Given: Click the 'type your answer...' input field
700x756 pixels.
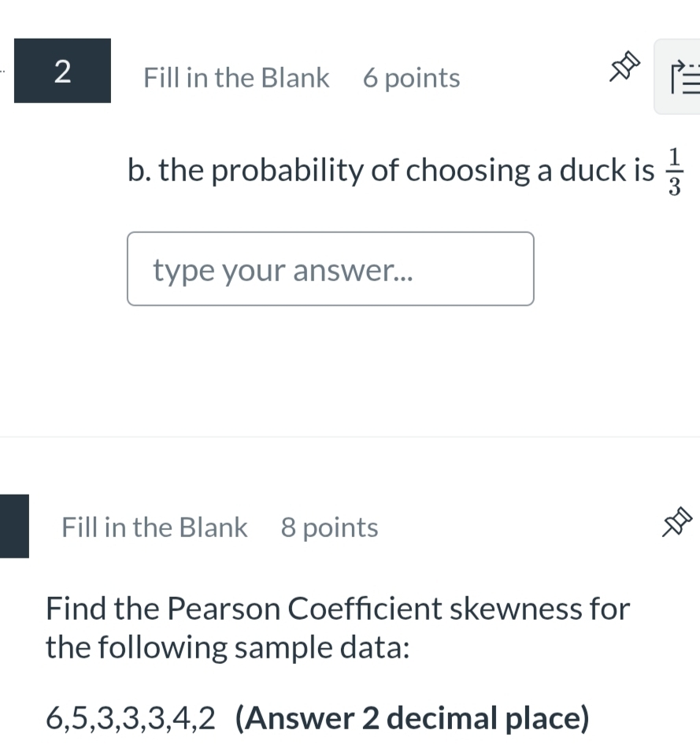Looking at the screenshot, I should tap(330, 269).
